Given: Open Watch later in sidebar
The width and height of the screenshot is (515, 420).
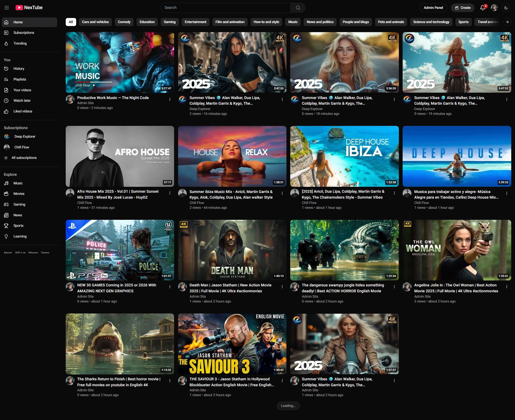Looking at the screenshot, I should point(22,100).
